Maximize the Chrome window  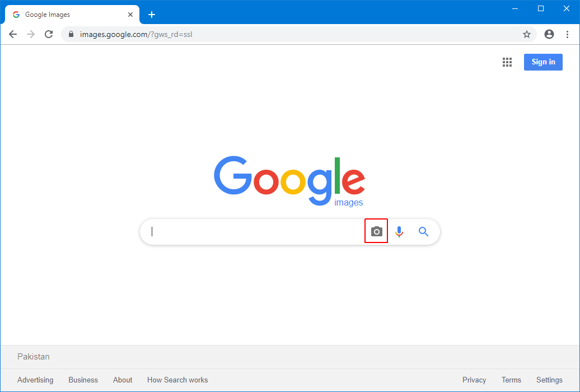point(541,8)
